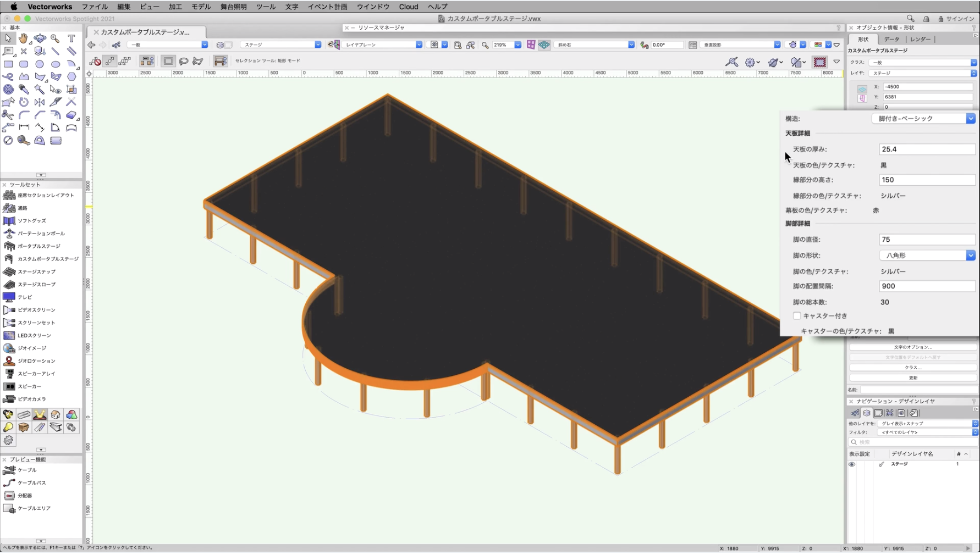Open the 構造 dropdown (脚付き-ベーシック)
This screenshot has height=555, width=980.
click(x=923, y=118)
